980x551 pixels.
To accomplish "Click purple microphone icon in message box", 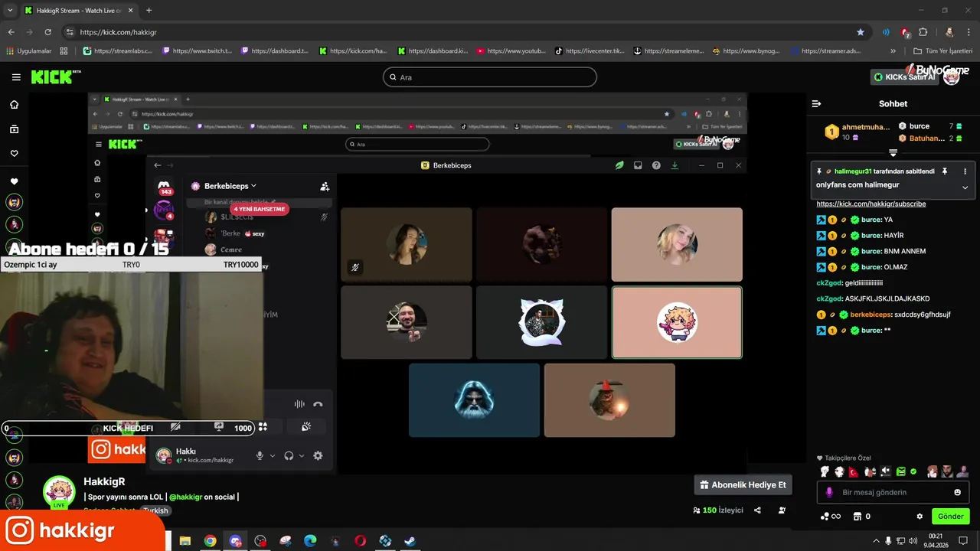I will pos(829,492).
